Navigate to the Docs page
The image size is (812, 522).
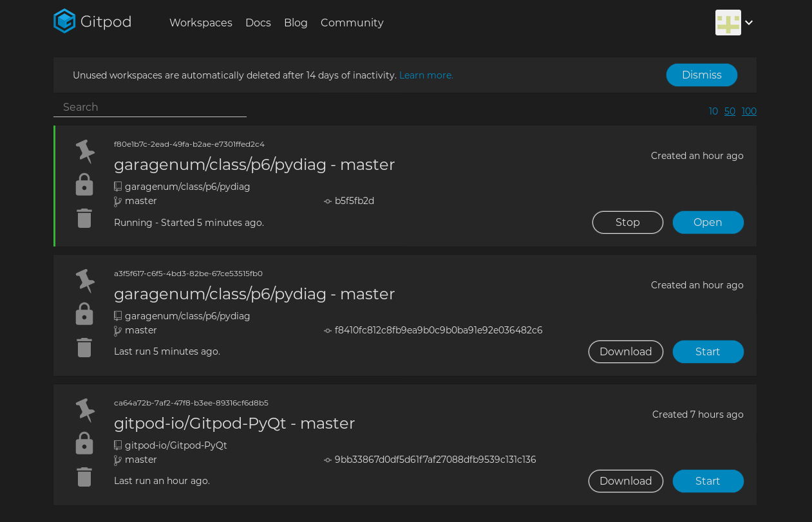[x=258, y=23]
